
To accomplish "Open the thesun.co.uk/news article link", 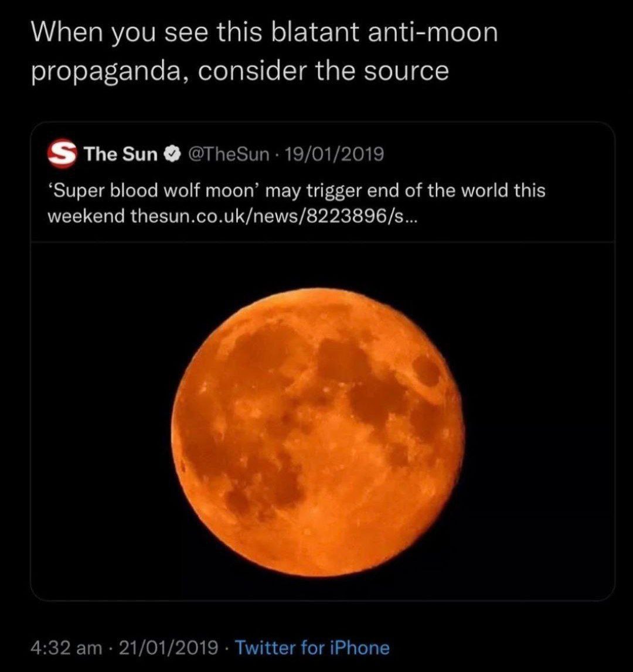I will 274,216.
